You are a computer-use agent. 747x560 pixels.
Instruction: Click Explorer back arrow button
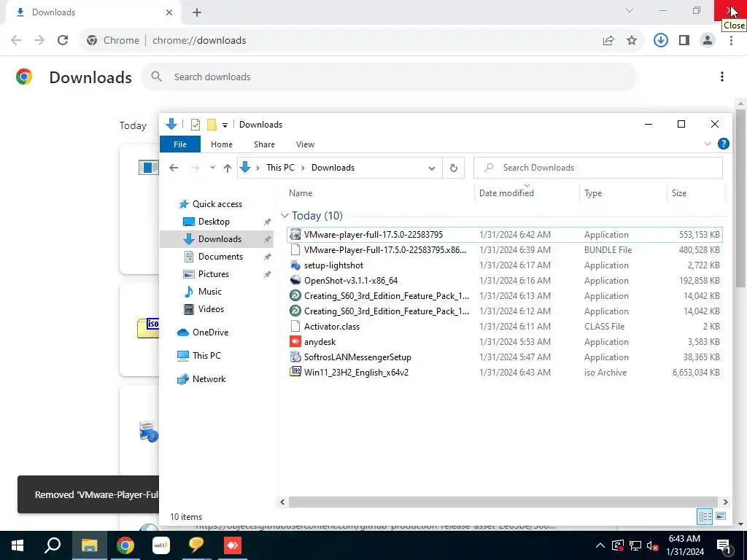[174, 168]
